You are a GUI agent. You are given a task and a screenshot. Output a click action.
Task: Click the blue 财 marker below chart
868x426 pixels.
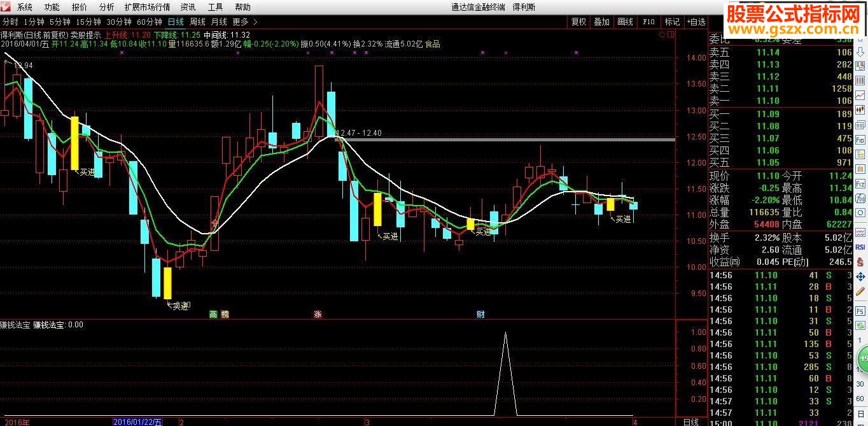pos(480,314)
